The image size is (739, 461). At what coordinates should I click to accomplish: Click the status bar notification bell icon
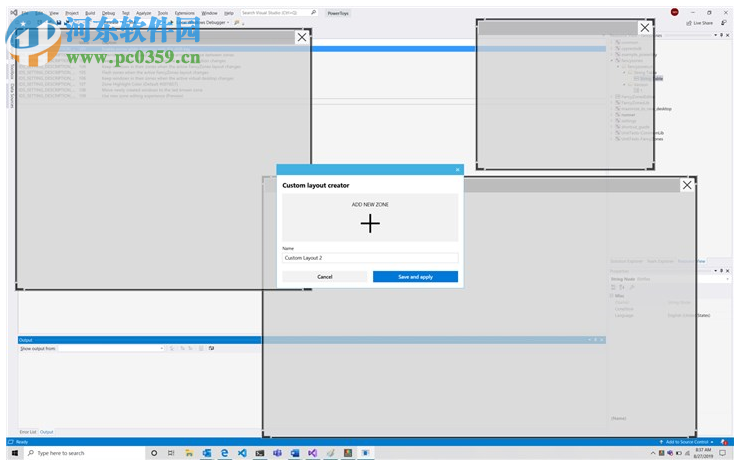(x=724, y=442)
